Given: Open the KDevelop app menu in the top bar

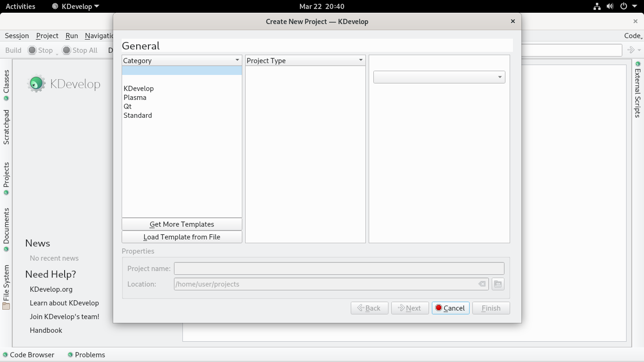Looking at the screenshot, I should pyautogui.click(x=75, y=7).
